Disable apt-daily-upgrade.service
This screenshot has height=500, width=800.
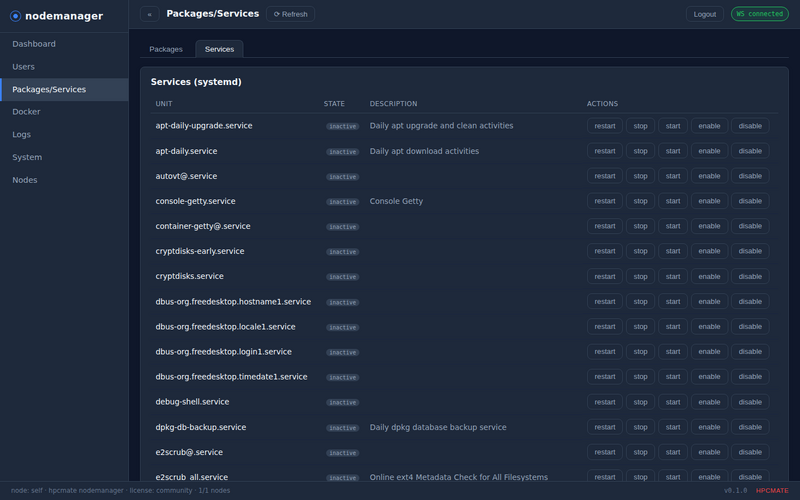coord(750,126)
